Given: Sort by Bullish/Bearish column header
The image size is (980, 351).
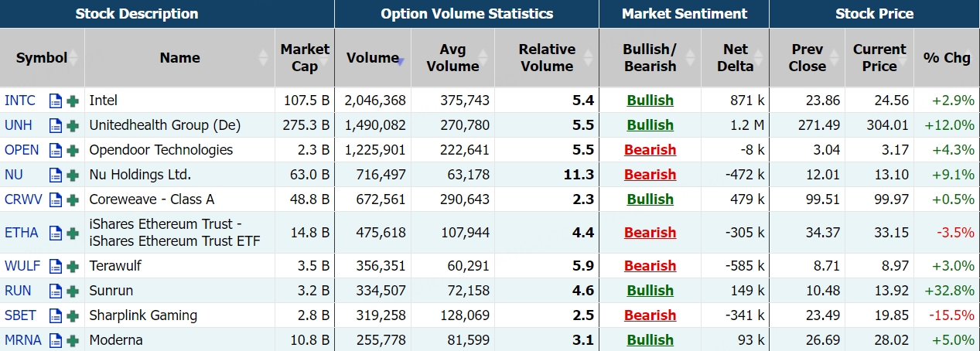Looking at the screenshot, I should pyautogui.click(x=650, y=58).
